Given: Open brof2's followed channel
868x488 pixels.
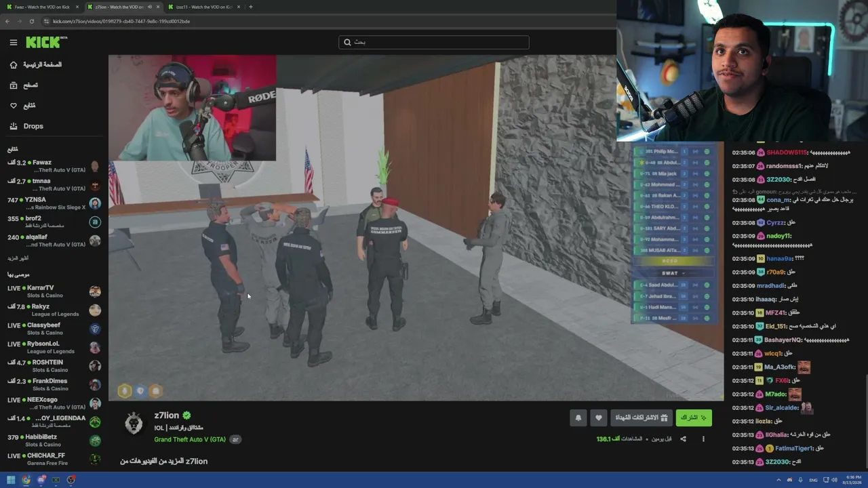Looking at the screenshot, I should 54,222.
